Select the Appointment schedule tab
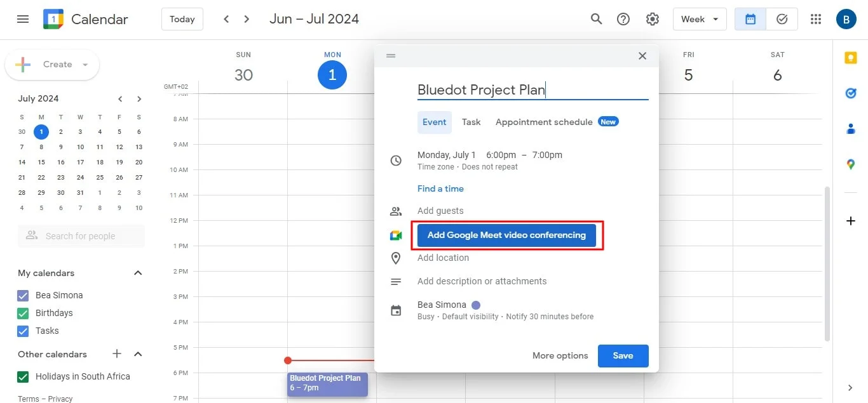The width and height of the screenshot is (868, 403). coord(543,122)
